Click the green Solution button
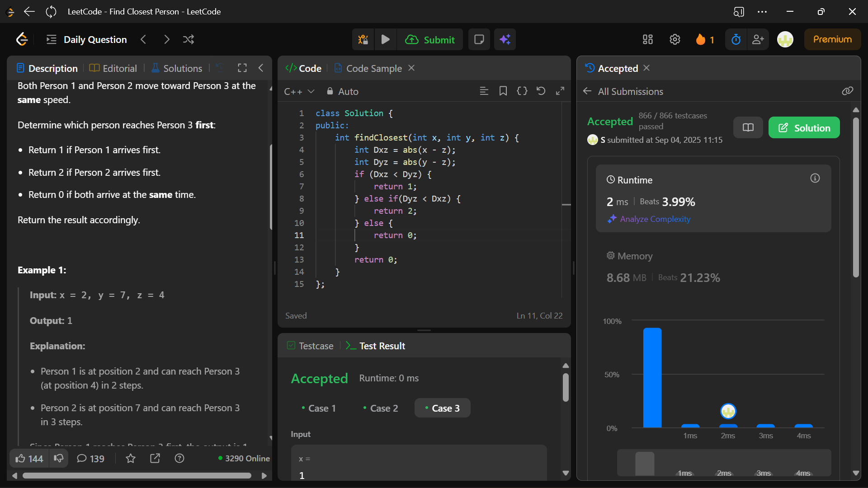This screenshot has width=868, height=488. (804, 128)
